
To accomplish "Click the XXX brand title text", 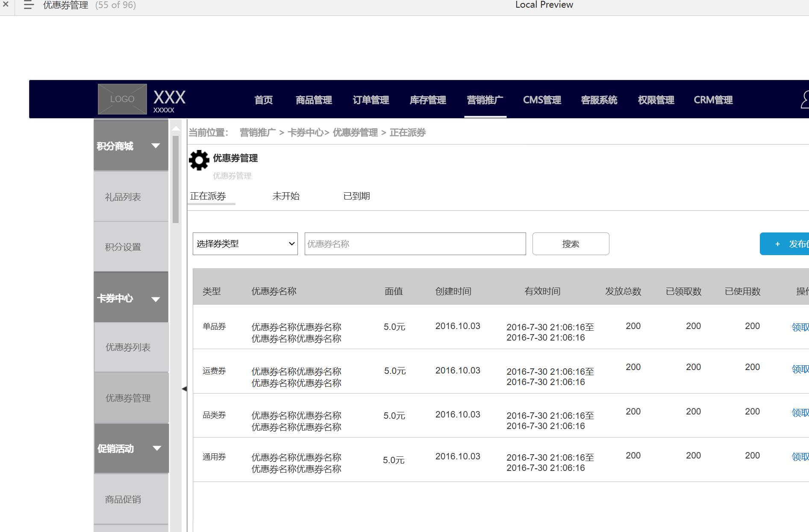I will (x=170, y=97).
